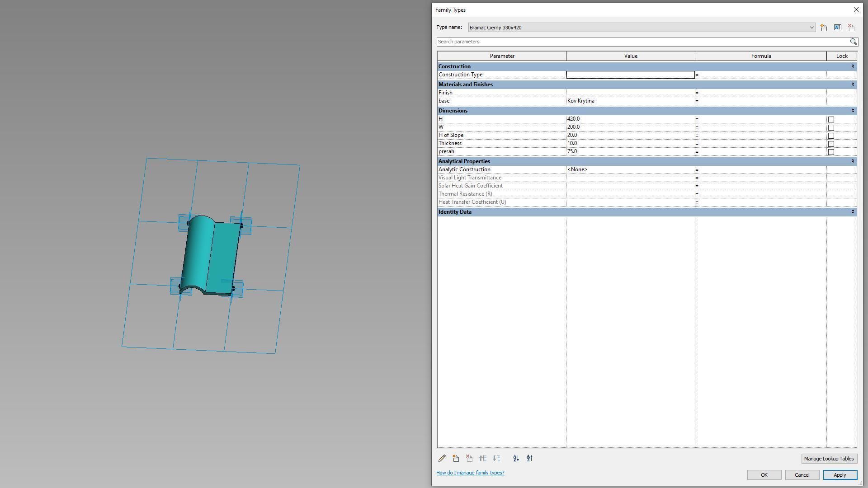Click the new parameter icon
This screenshot has height=488, width=868.
(456, 458)
